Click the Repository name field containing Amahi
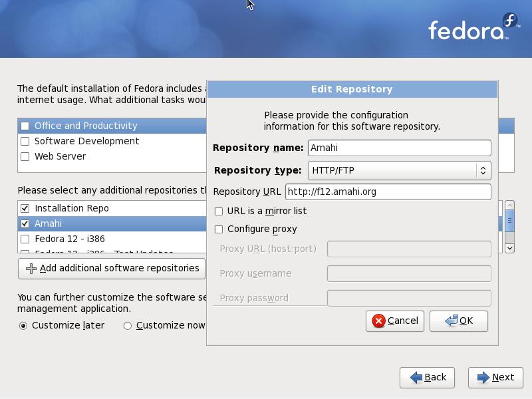The width and height of the screenshot is (532, 399). tap(400, 148)
